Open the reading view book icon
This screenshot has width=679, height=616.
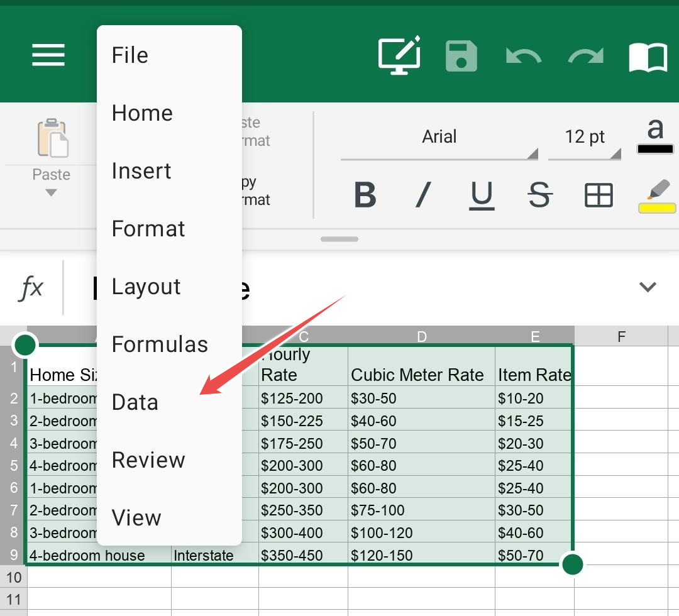648,57
